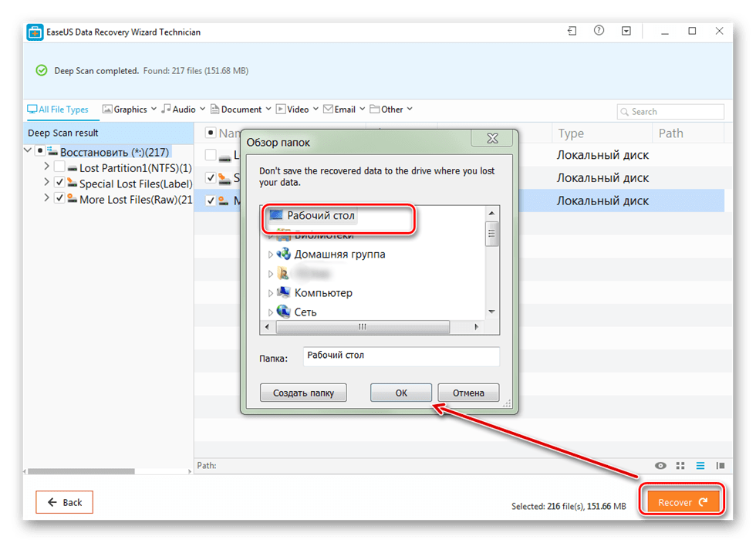Click the import/export arrow icon in title bar

(x=572, y=32)
